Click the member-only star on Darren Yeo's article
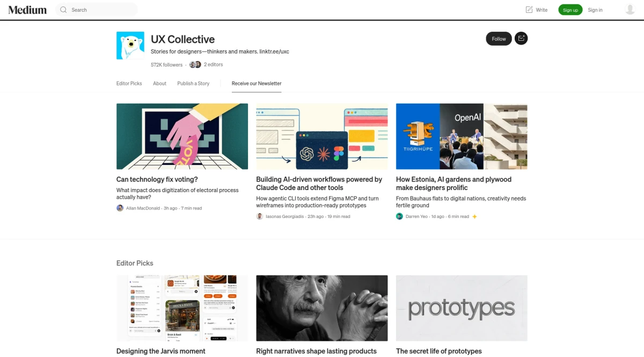 474,216
